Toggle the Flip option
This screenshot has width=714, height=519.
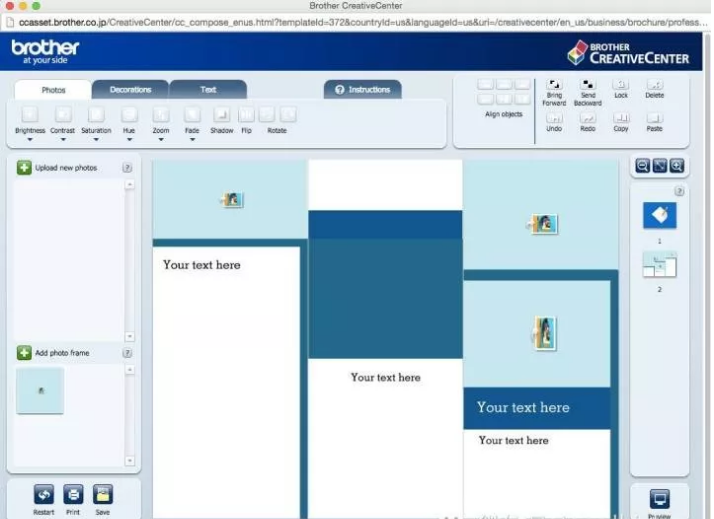pos(246,115)
